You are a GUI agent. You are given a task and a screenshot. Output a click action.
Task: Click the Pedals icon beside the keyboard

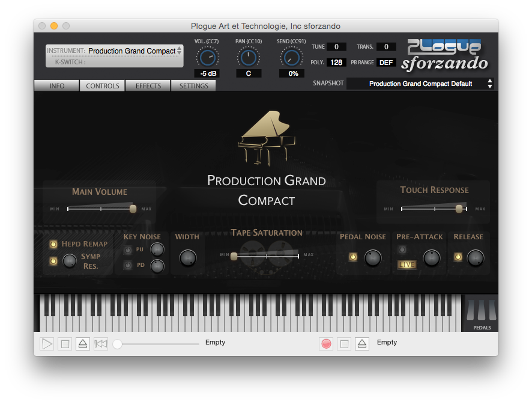(x=482, y=313)
